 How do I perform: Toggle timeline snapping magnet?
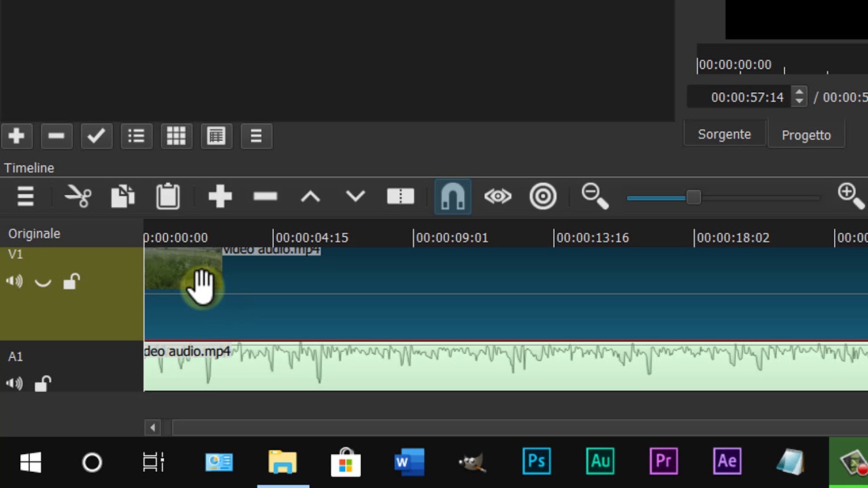pyautogui.click(x=452, y=197)
